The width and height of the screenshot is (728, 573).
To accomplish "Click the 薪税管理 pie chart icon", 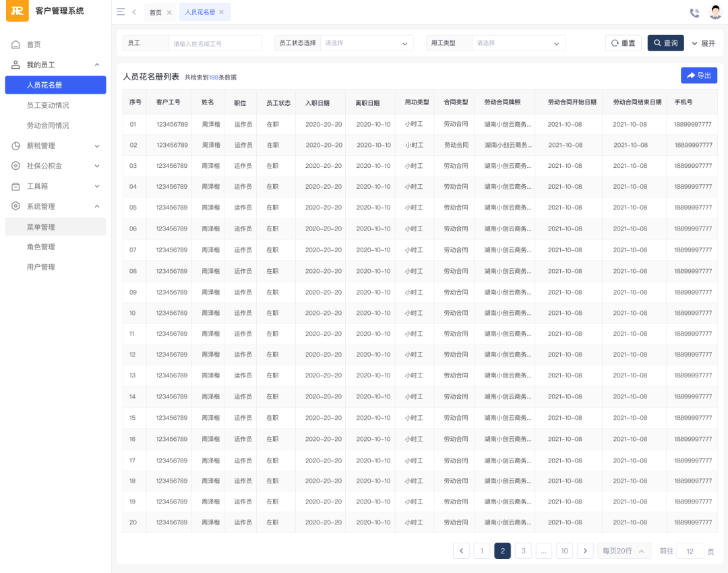I will pyautogui.click(x=16, y=146).
